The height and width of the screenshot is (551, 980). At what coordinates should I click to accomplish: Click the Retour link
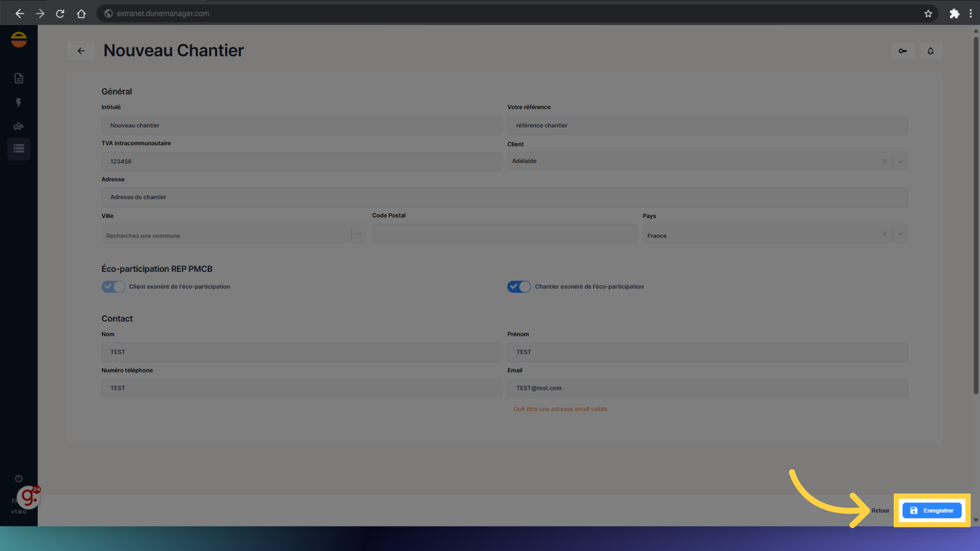tap(880, 510)
